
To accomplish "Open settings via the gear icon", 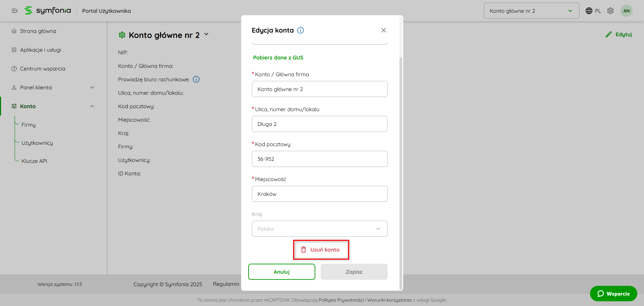I will pos(610,11).
